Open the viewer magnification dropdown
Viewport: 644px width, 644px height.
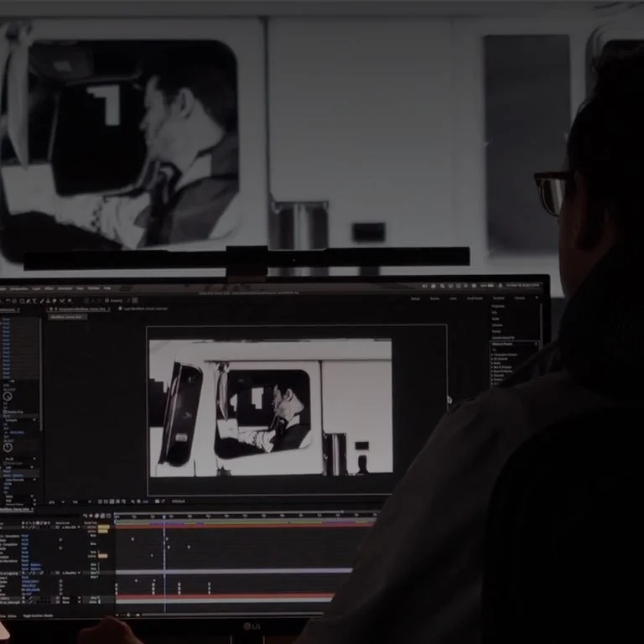[57, 502]
